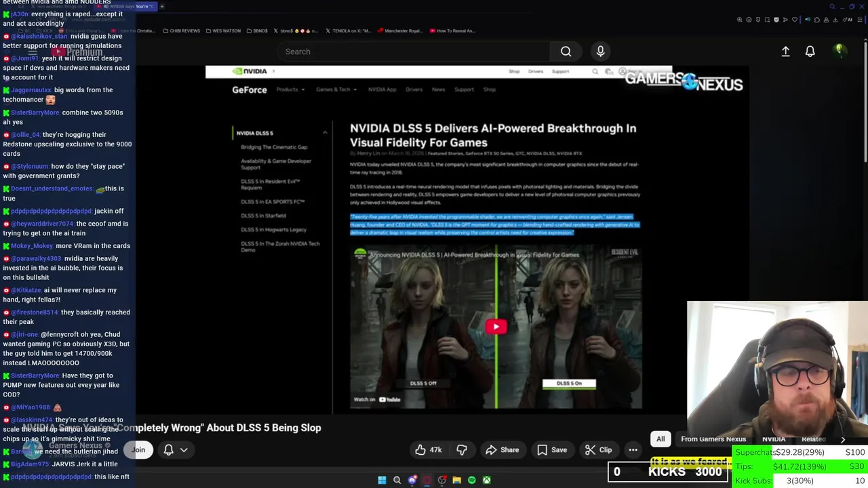Click NVIDIA site Support top link

click(x=560, y=71)
